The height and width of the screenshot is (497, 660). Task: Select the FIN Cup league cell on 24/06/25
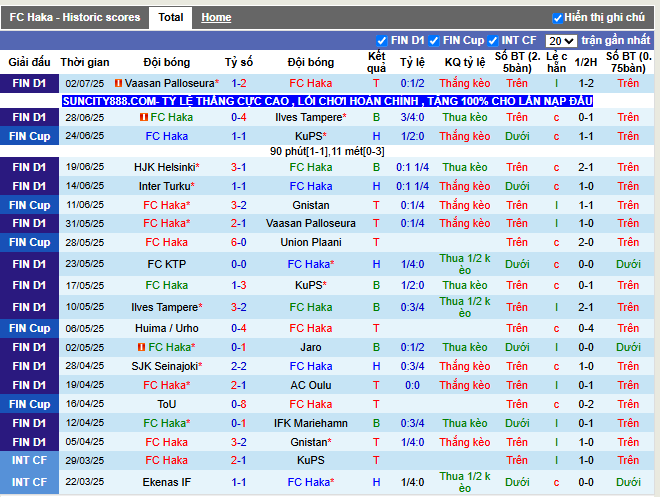tap(29, 136)
